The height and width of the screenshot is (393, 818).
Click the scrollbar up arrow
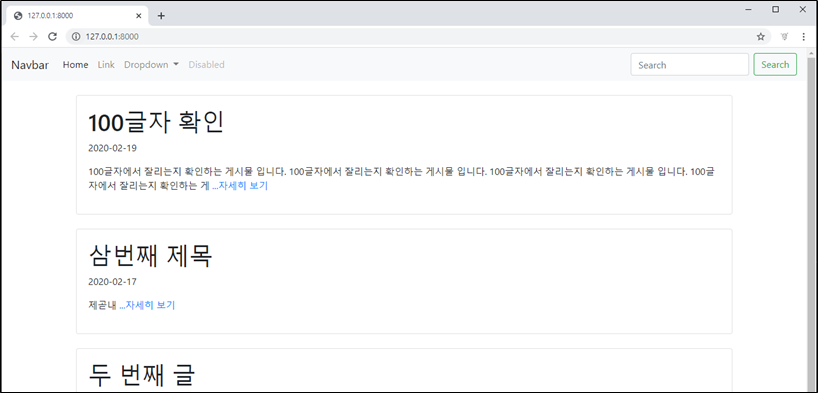pos(811,53)
